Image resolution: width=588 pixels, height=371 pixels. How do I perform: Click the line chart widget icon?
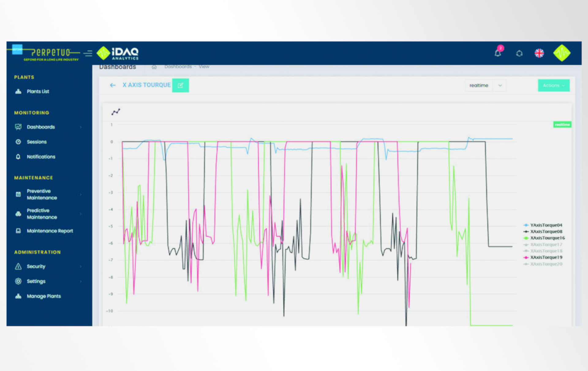click(x=116, y=112)
